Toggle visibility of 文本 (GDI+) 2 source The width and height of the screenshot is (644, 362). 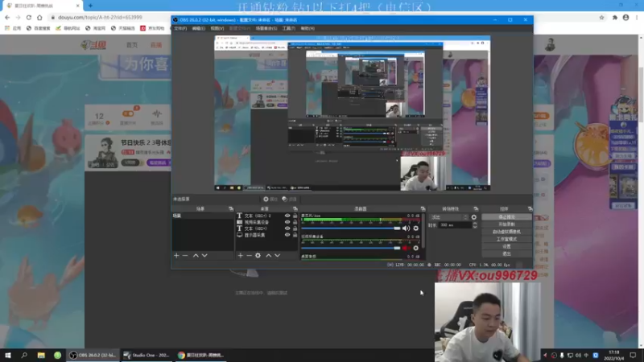click(x=287, y=216)
